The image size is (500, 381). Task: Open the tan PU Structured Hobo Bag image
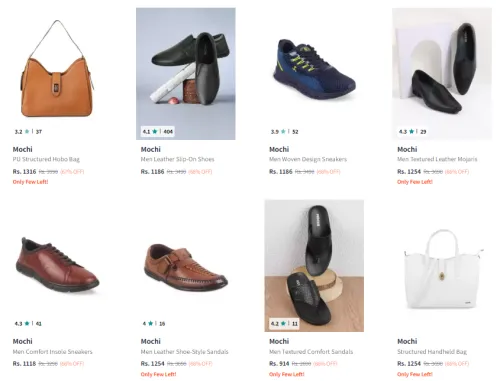(57, 74)
